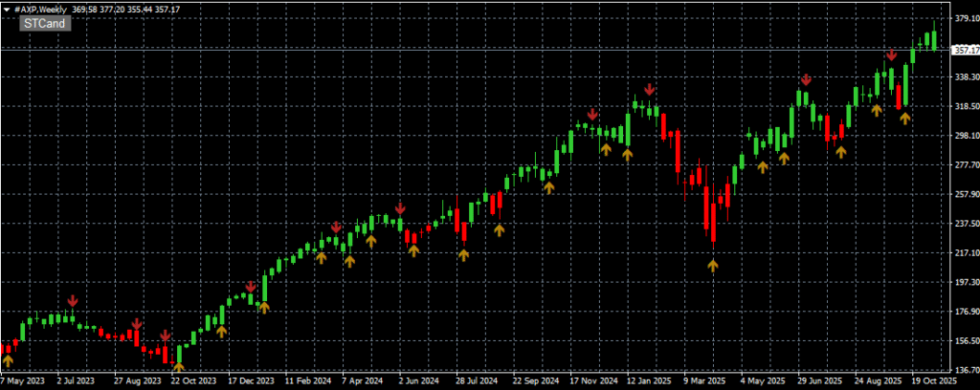The height and width of the screenshot is (390, 980).
Task: Click the red down arrow above June 2025 candles
Action: click(x=806, y=79)
